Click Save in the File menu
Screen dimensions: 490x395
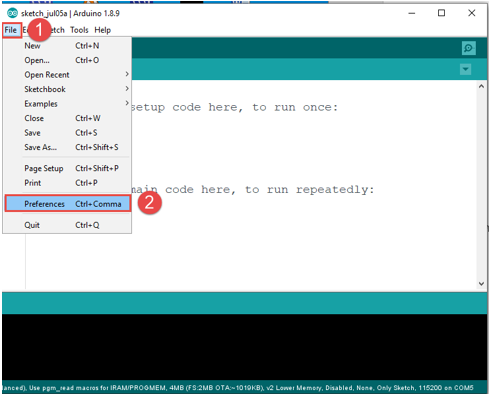[67, 133]
